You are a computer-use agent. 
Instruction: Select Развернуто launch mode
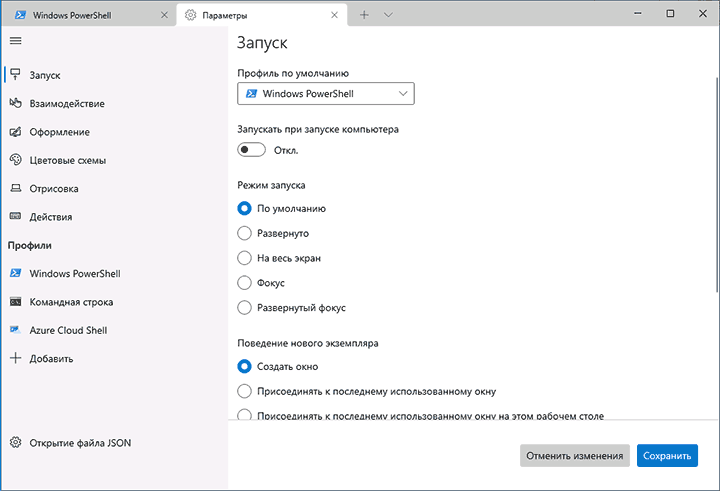pyautogui.click(x=273, y=233)
